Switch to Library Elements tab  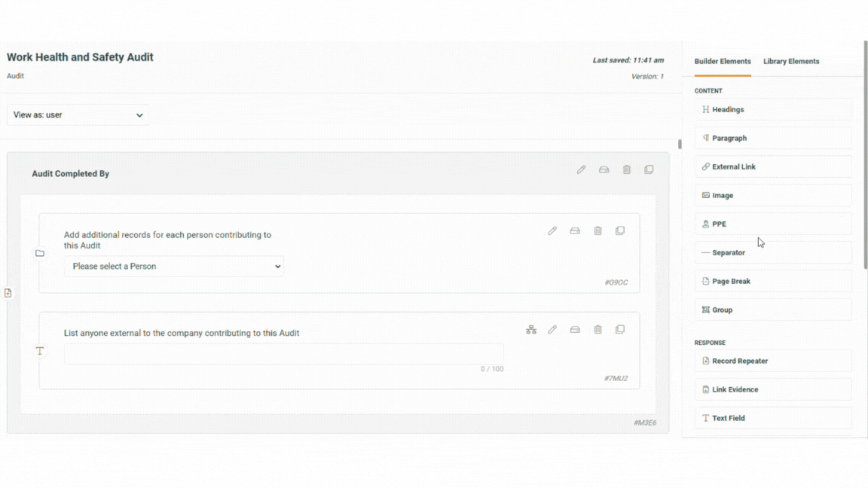tap(790, 62)
